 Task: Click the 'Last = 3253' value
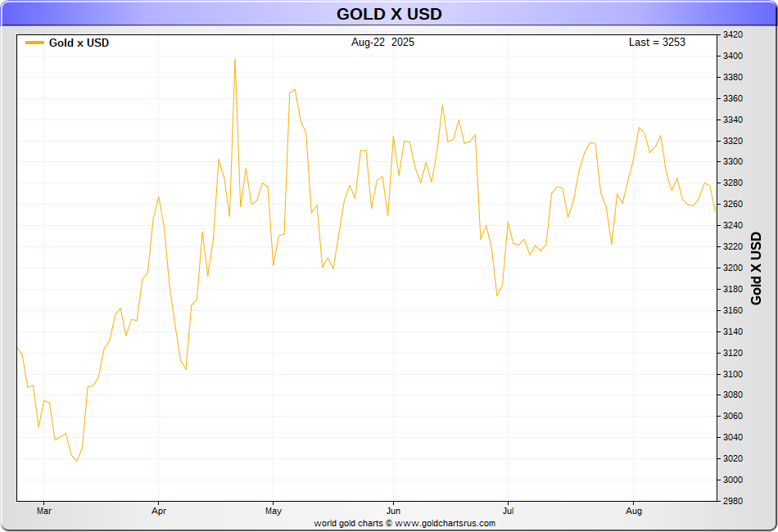[657, 42]
